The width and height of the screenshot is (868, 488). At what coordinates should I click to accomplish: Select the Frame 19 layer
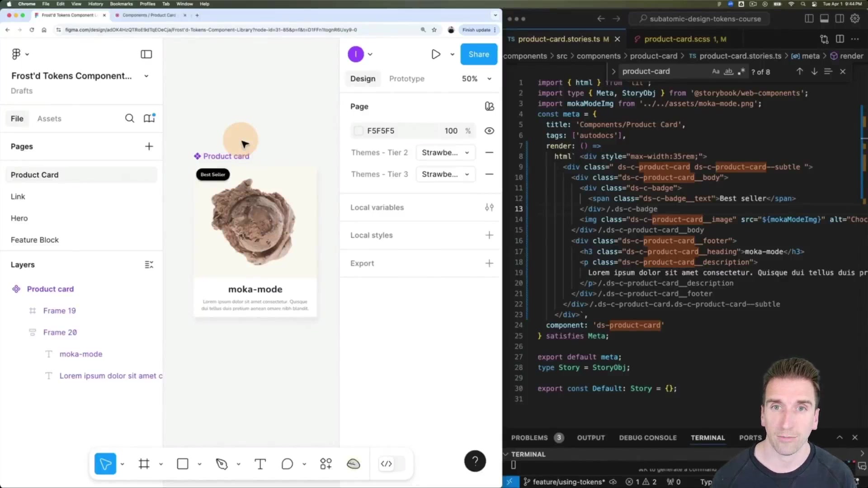[60, 311]
